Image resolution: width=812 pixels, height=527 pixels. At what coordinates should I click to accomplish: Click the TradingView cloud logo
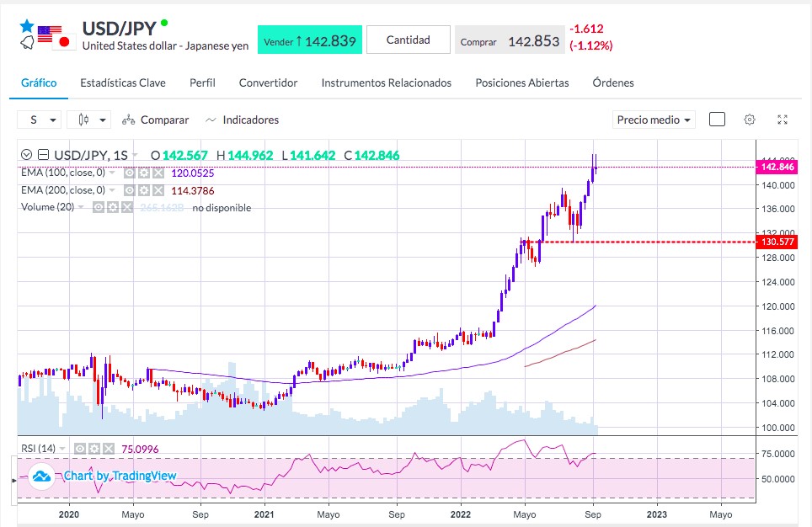click(x=41, y=476)
